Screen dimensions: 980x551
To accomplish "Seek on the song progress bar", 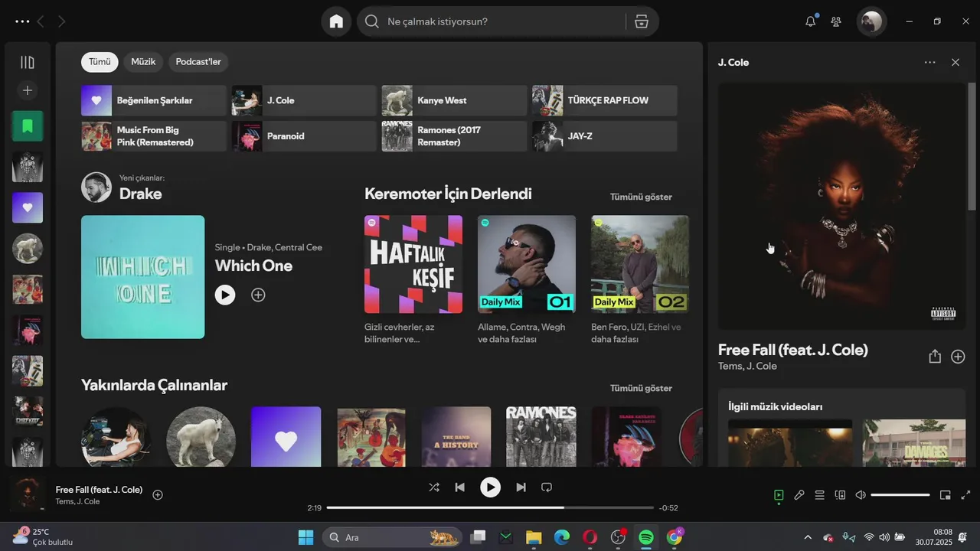I will point(490,507).
